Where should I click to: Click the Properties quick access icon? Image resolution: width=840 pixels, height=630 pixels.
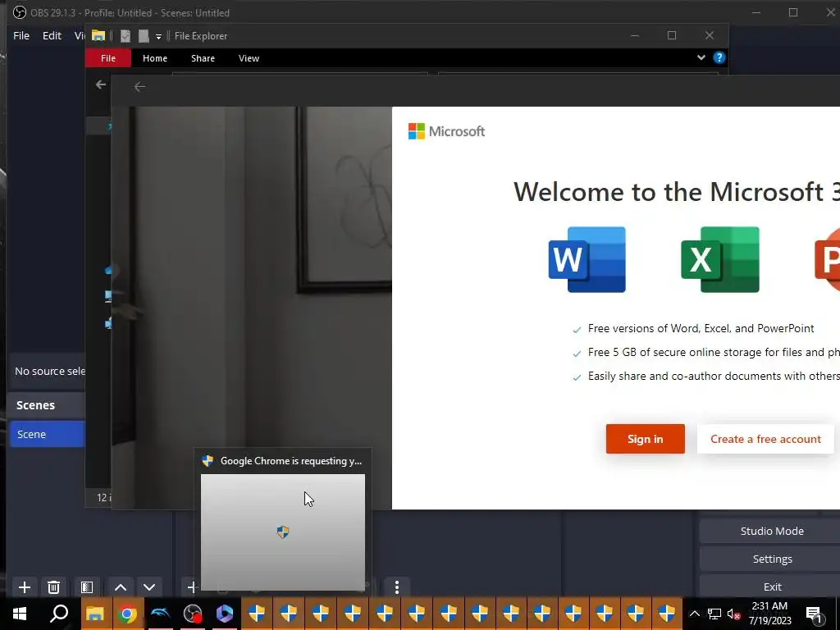[126, 36]
